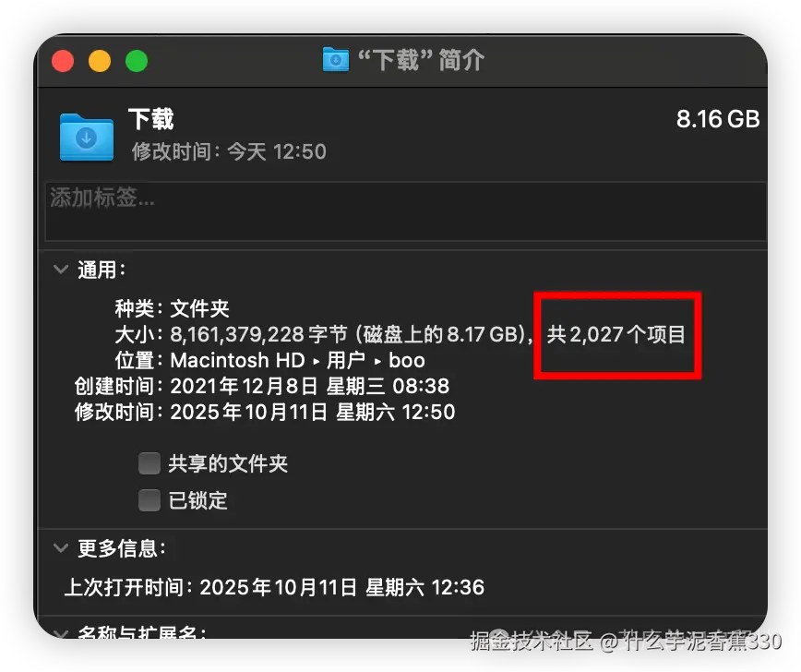Click the arrow between Macintosh HD and 用户
Image resolution: width=801 pixels, height=672 pixels.
pyautogui.click(x=317, y=361)
